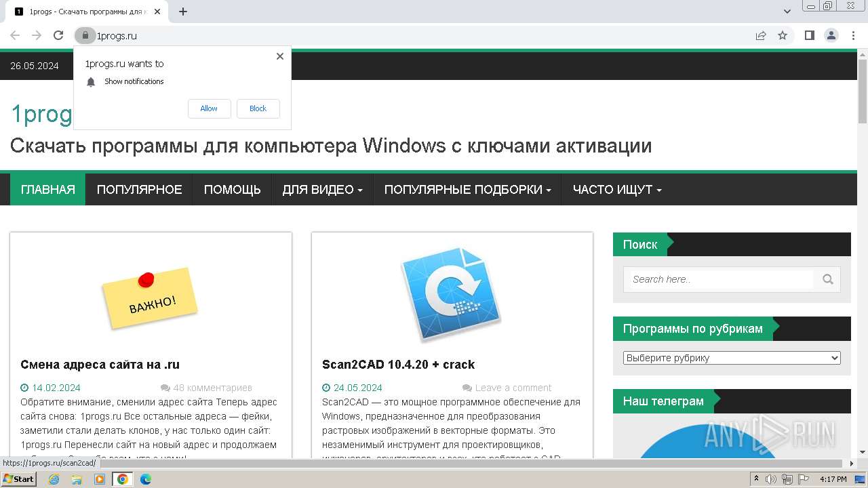
Task: Allow notifications from 1progs.ru
Action: [209, 108]
